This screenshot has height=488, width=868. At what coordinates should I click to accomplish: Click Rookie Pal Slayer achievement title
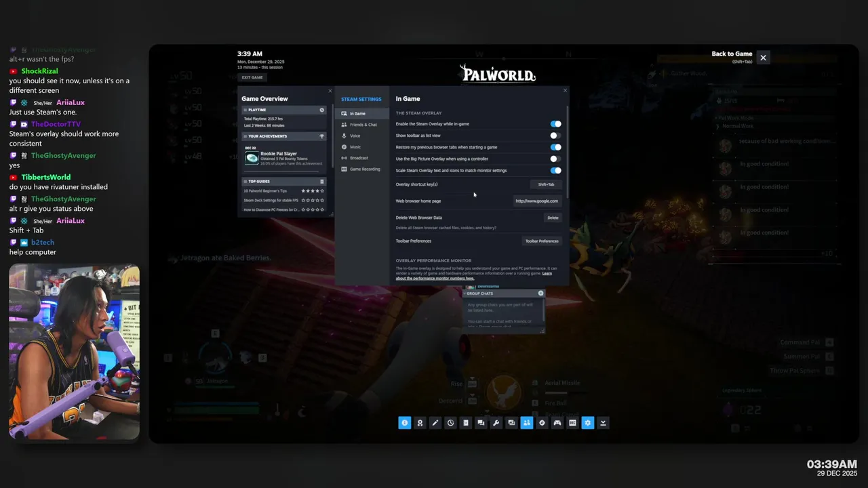pos(279,154)
